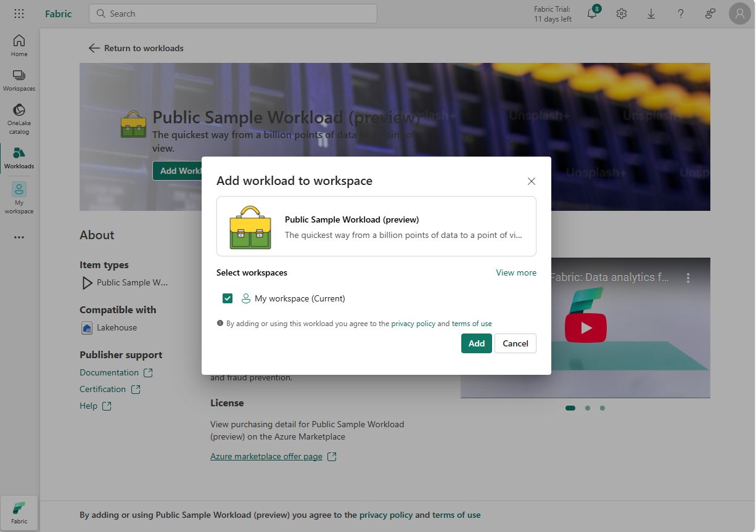This screenshot has width=756, height=532.
Task: Open the Help question mark icon
Action: 680,13
